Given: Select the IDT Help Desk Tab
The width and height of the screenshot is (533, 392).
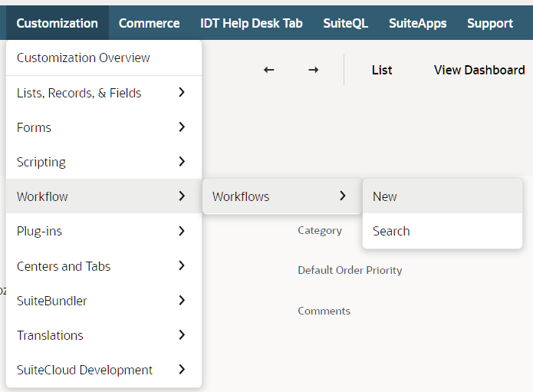Looking at the screenshot, I should (x=252, y=23).
